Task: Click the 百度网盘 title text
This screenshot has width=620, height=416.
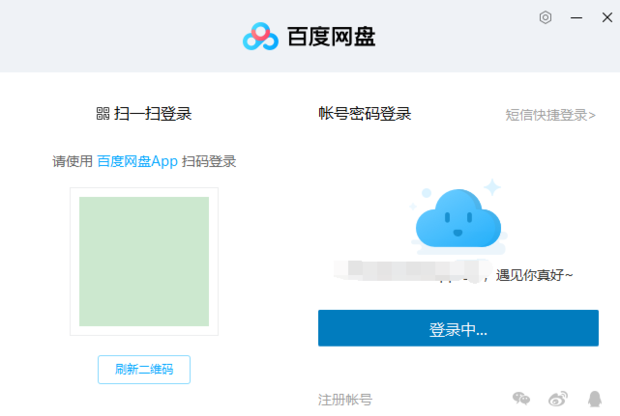Action: [331, 36]
